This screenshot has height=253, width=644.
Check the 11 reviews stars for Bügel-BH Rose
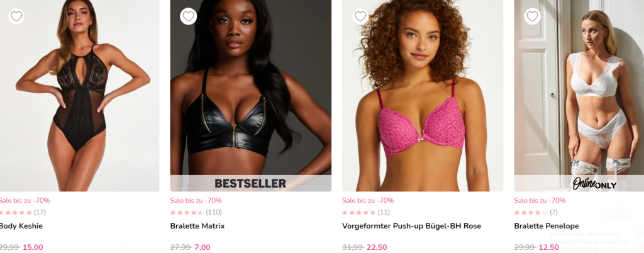[366, 212]
